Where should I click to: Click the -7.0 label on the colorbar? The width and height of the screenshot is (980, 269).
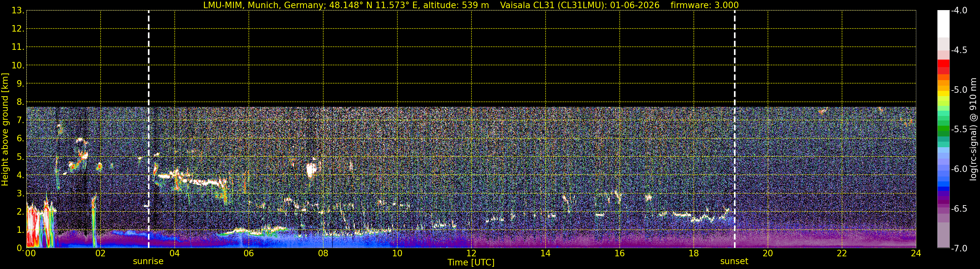959,248
